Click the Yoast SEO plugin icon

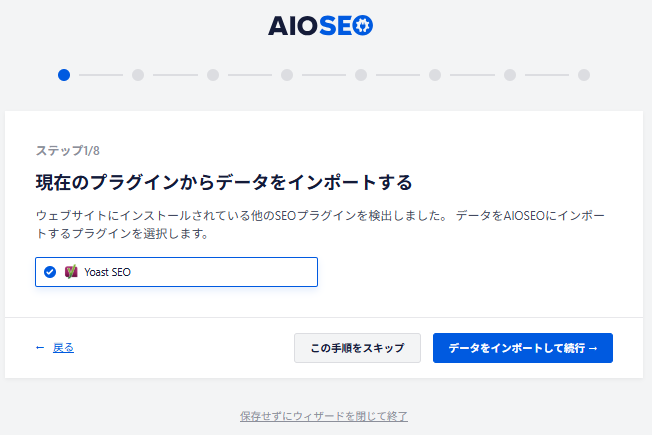(x=71, y=271)
